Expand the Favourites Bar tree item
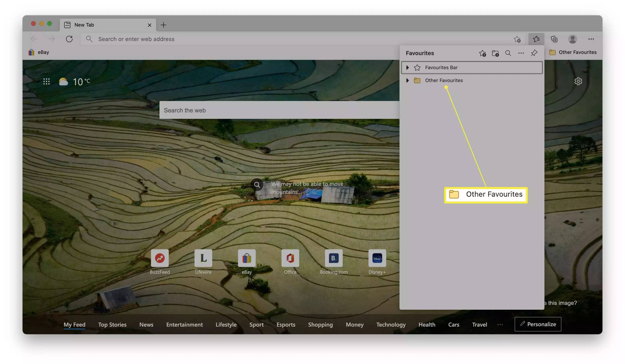The image size is (625, 364). click(x=408, y=68)
